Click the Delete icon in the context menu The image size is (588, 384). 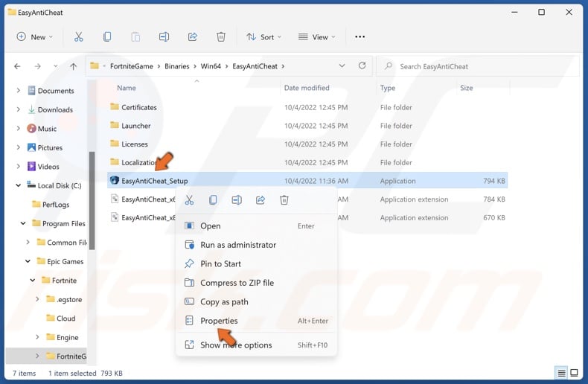pyautogui.click(x=284, y=200)
